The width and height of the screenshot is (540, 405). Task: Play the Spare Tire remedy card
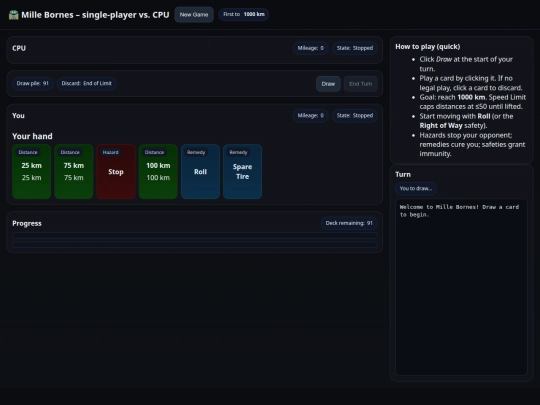pos(242,172)
